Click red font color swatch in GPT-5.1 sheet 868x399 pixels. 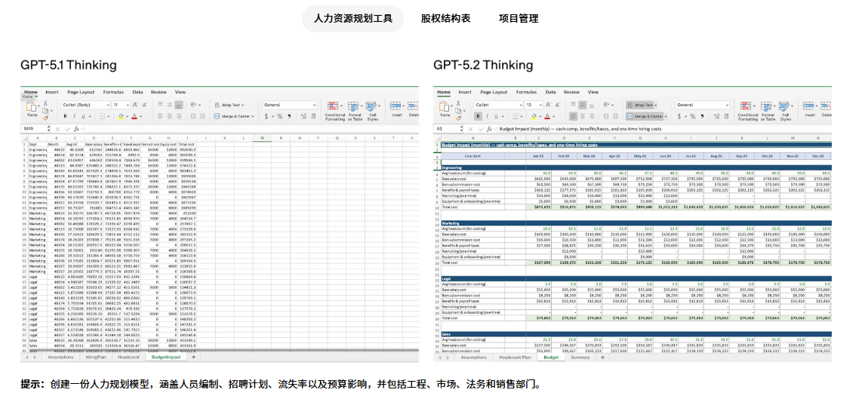134,116
